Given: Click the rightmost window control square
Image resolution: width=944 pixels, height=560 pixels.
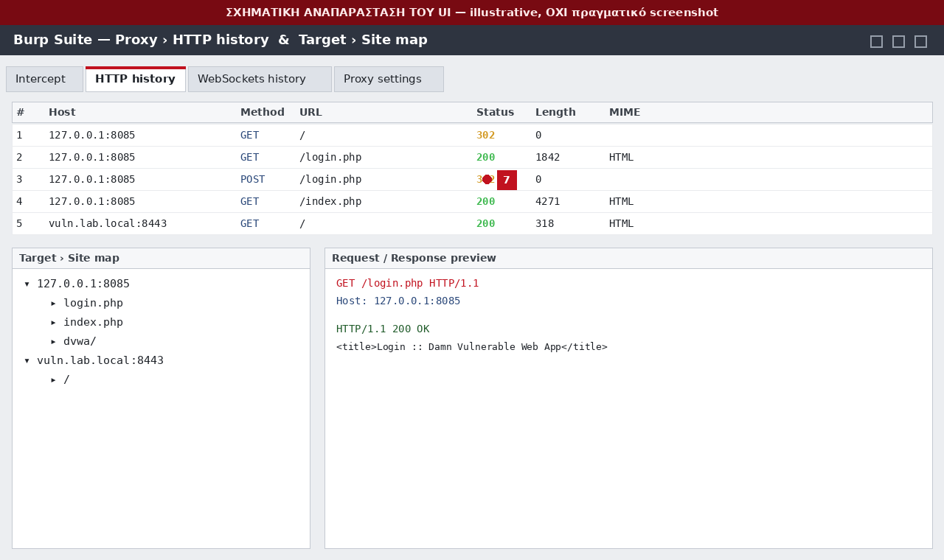Looking at the screenshot, I should tap(920, 41).
